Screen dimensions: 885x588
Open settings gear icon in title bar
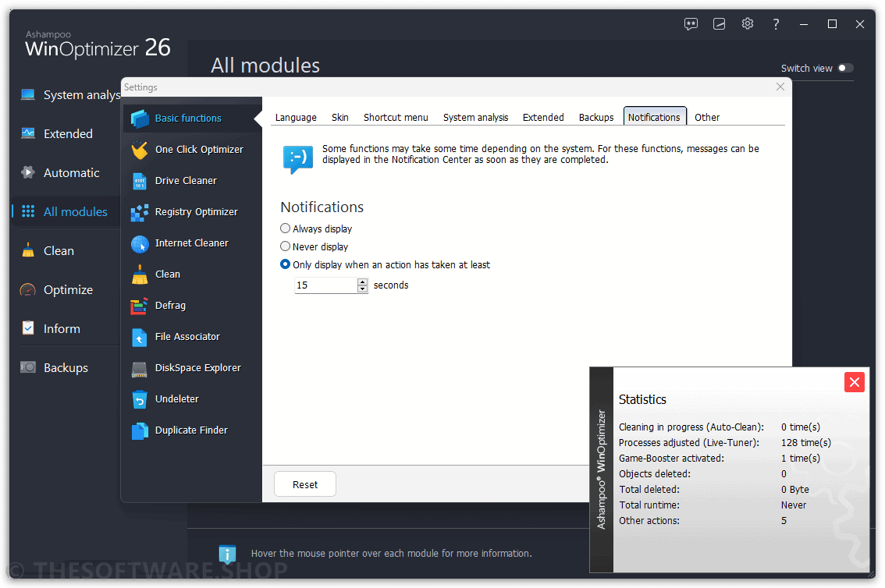[748, 23]
